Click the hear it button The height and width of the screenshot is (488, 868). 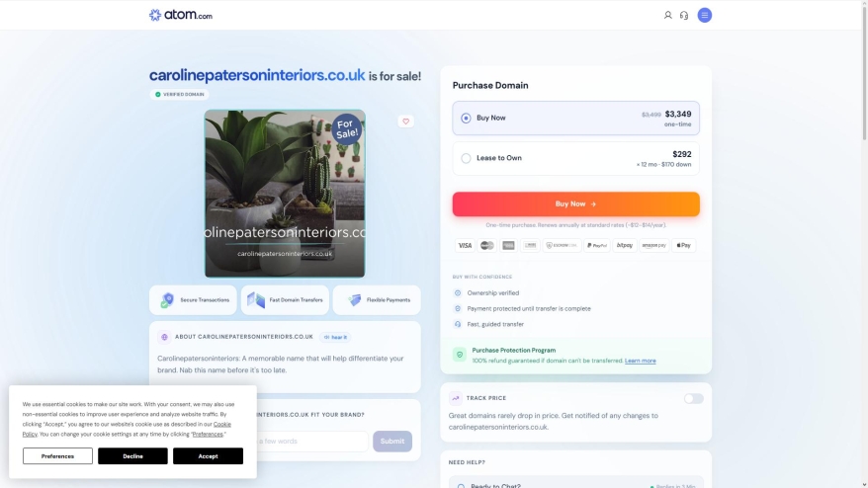click(335, 337)
